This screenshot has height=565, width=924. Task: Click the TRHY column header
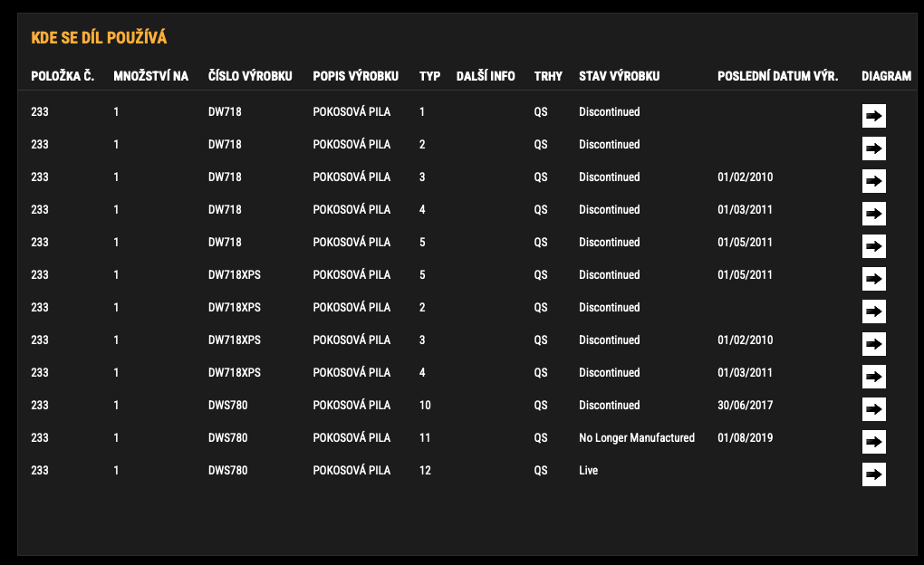click(x=548, y=76)
